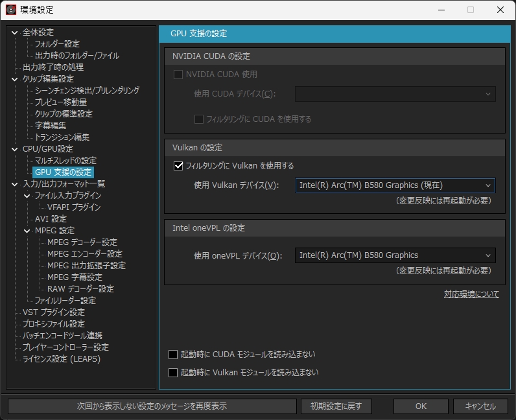Enable 起動時に Vulkan モジュールを読み込まない
The image size is (516, 420).
coord(173,373)
